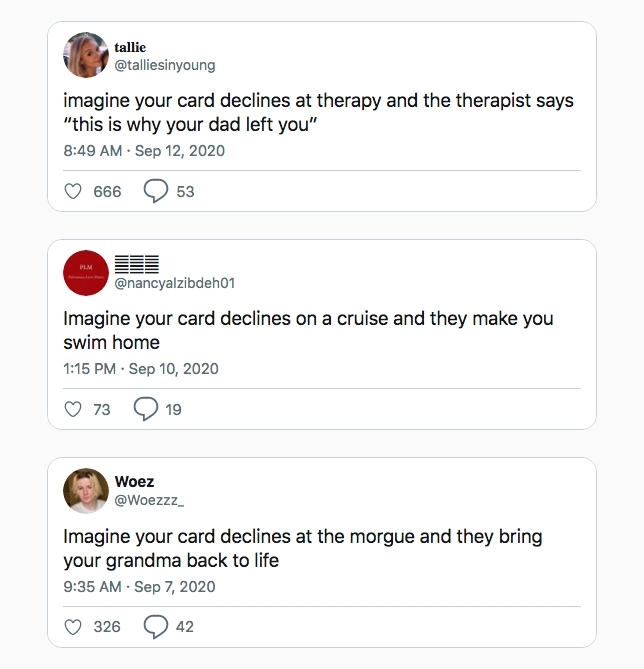Like the cruise card declines tweet

[x=73, y=409]
